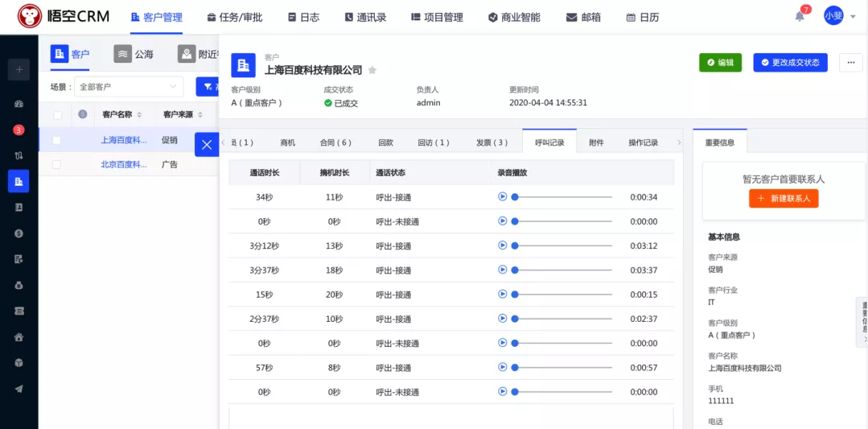Click the audio slider for 0:00:57 recording
Image resolution: width=868 pixels, height=429 pixels.
tap(562, 367)
